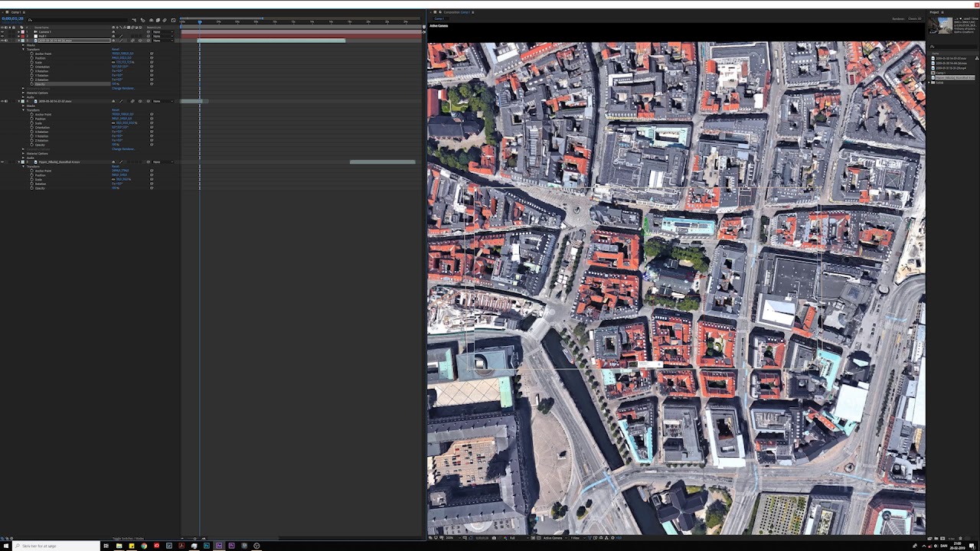This screenshot has width=980, height=551.
Task: Switch to the Comp 1 timeline tab
Action: pos(15,12)
